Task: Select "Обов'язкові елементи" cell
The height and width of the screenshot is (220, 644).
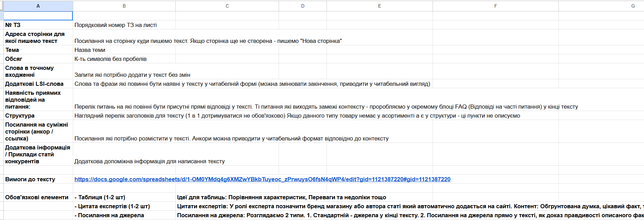Action: coord(38,197)
